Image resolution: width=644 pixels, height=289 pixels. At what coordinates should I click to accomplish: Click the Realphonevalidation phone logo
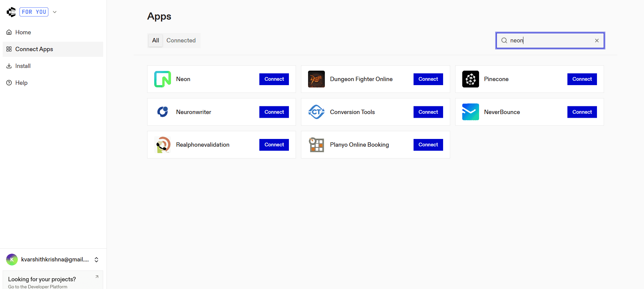163,145
